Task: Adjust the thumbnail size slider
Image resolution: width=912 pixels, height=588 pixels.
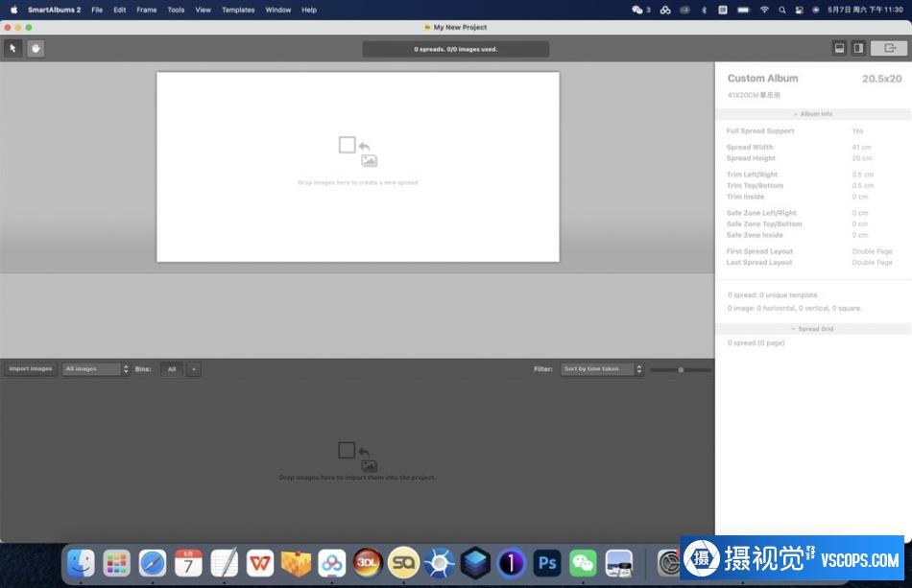Action: point(681,369)
